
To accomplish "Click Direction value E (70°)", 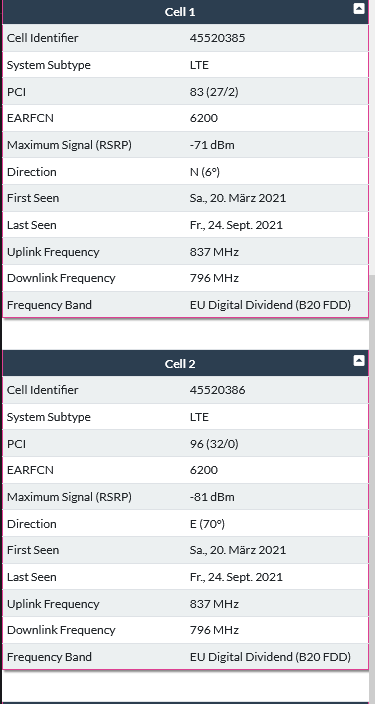I will [207, 524].
